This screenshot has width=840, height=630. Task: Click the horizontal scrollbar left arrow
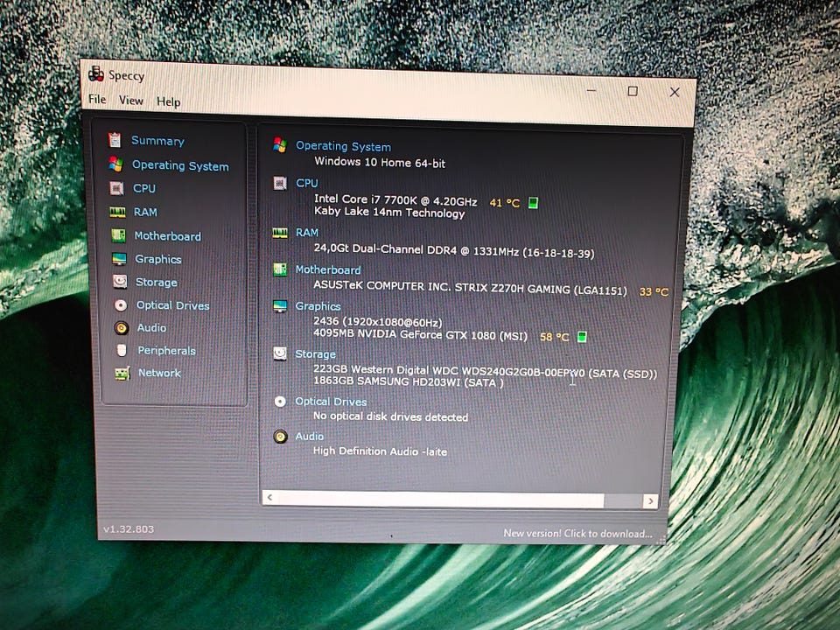point(269,498)
